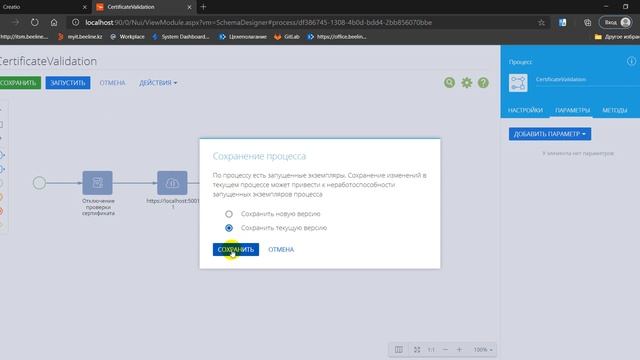Close the CertificateValidation browser tab

[189, 7]
